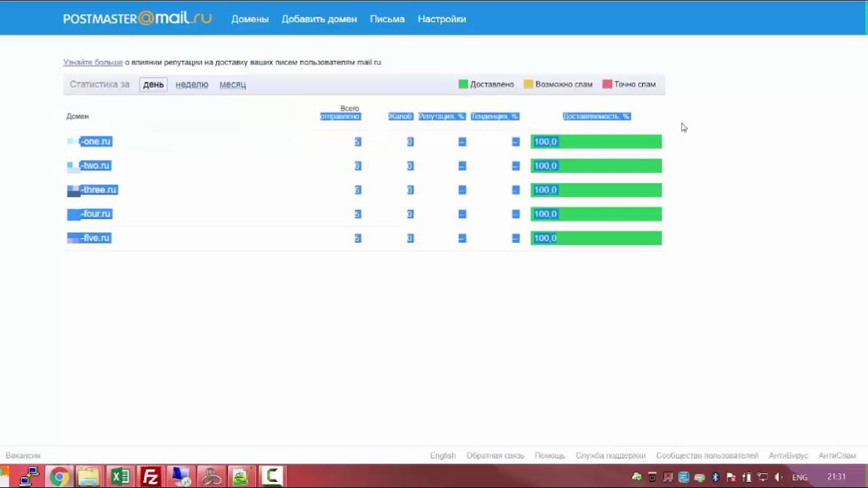Click the deliverability bar for -one.ru
The height and width of the screenshot is (488, 868).
point(596,142)
